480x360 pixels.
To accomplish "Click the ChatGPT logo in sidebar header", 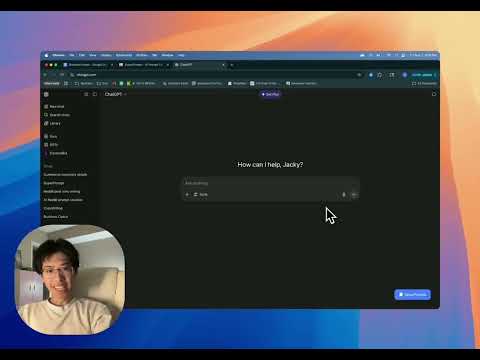I will (x=46, y=94).
